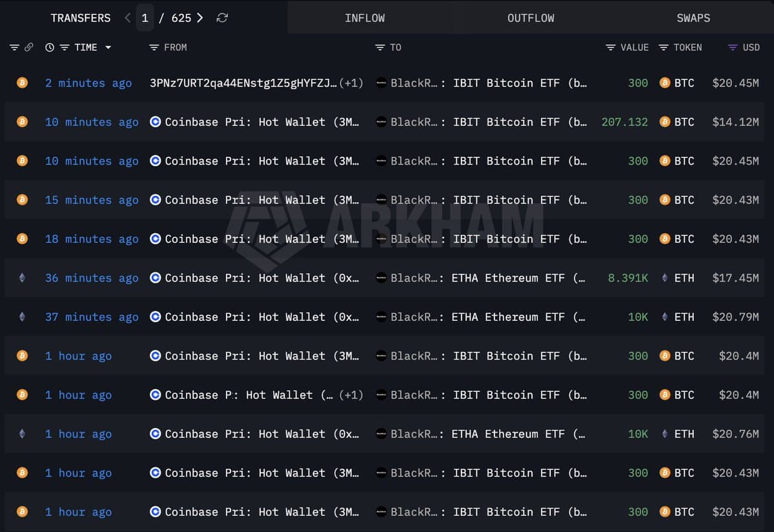774x532 pixels.
Task: Toggle the TOKEN column filter
Action: tap(663, 47)
